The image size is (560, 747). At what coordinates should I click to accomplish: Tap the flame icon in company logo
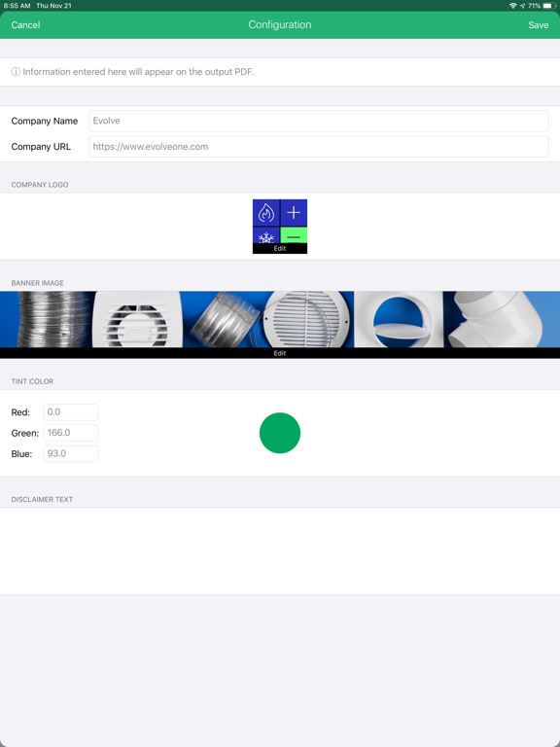(x=266, y=212)
